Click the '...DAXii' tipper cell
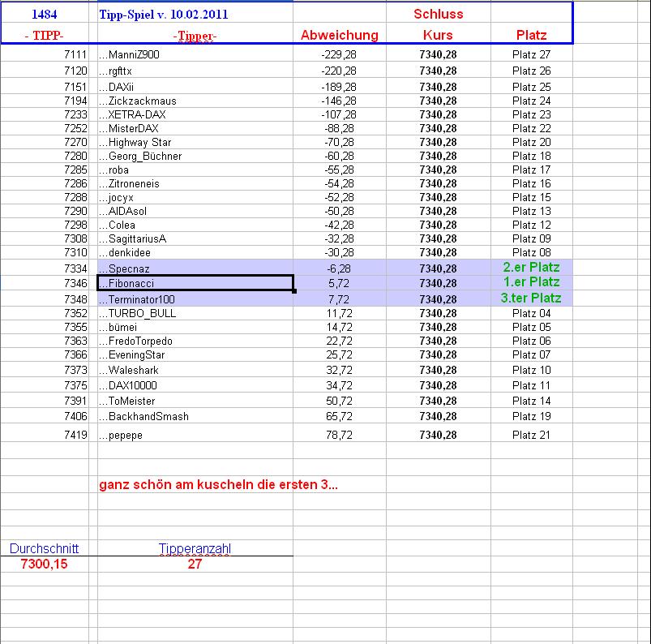This screenshot has height=644, width=651. [195, 87]
